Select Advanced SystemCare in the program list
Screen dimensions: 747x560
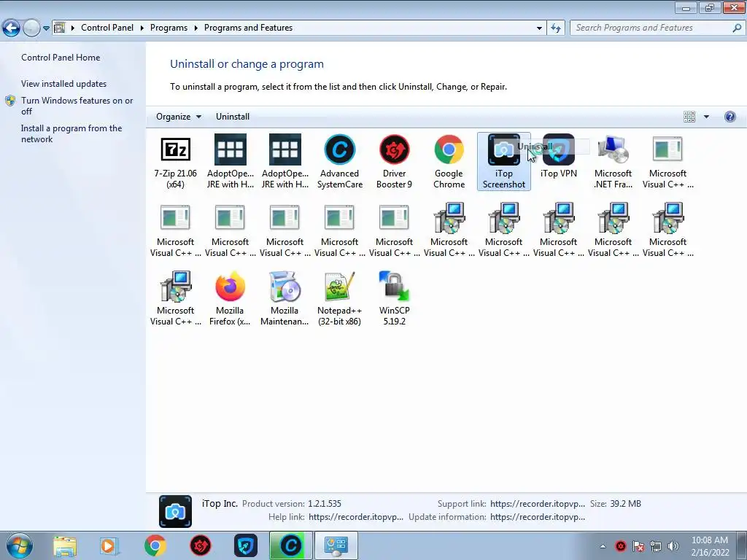[x=340, y=161]
